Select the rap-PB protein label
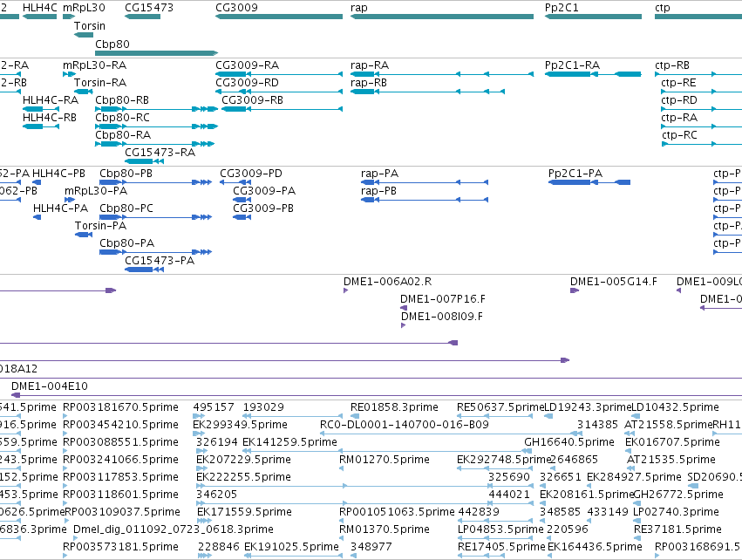Screen dimensions: 742x560 click(378, 191)
